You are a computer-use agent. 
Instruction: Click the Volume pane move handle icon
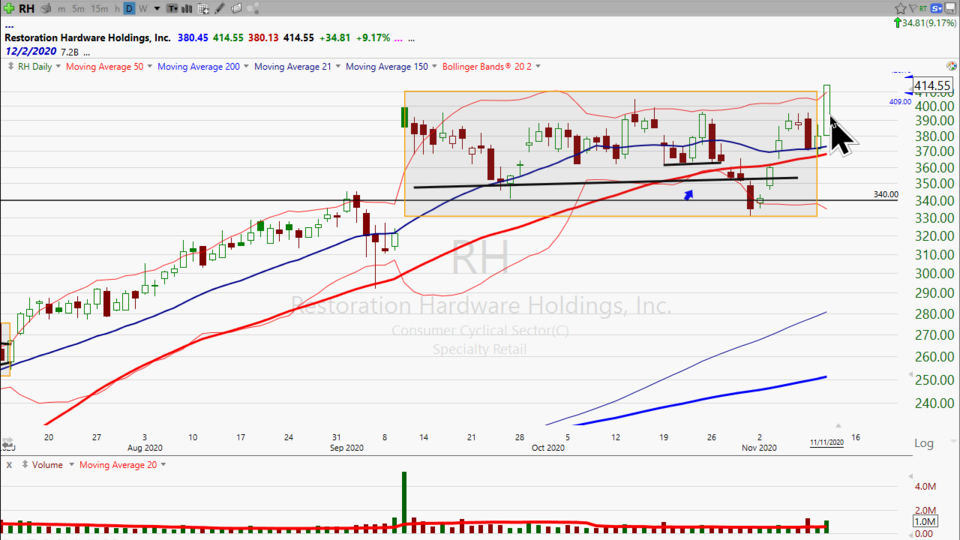pyautogui.click(x=25, y=465)
